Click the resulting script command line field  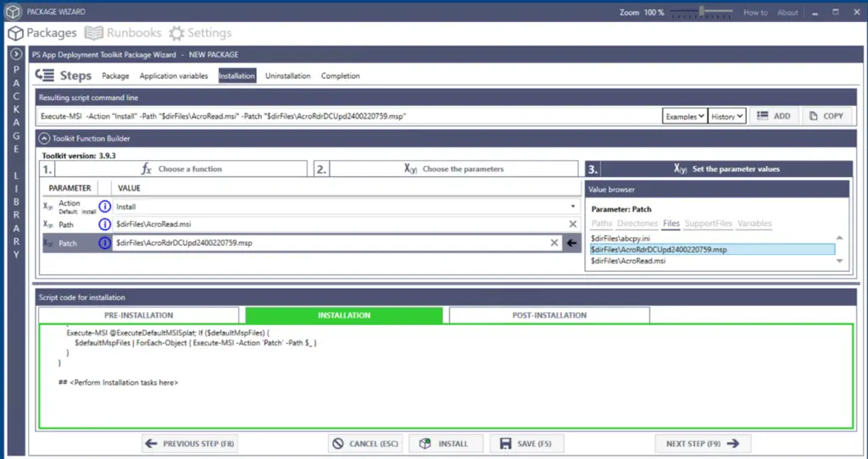pyautogui.click(x=350, y=116)
